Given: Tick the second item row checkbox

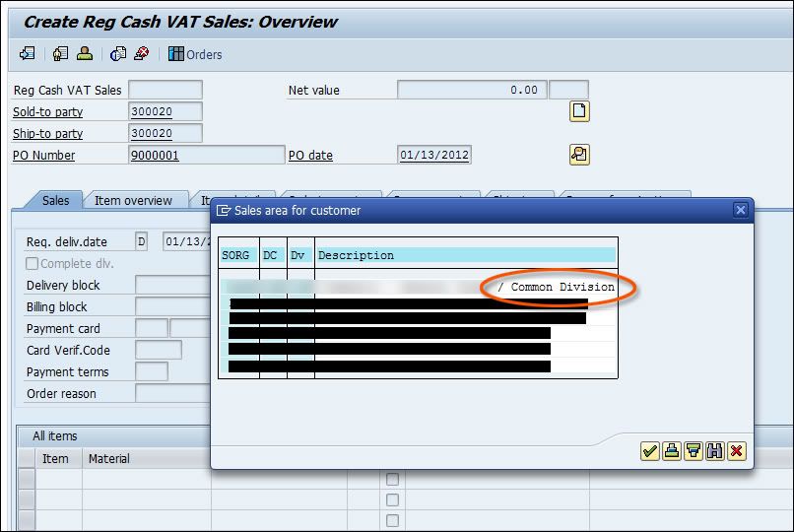Looking at the screenshot, I should click(393, 499).
